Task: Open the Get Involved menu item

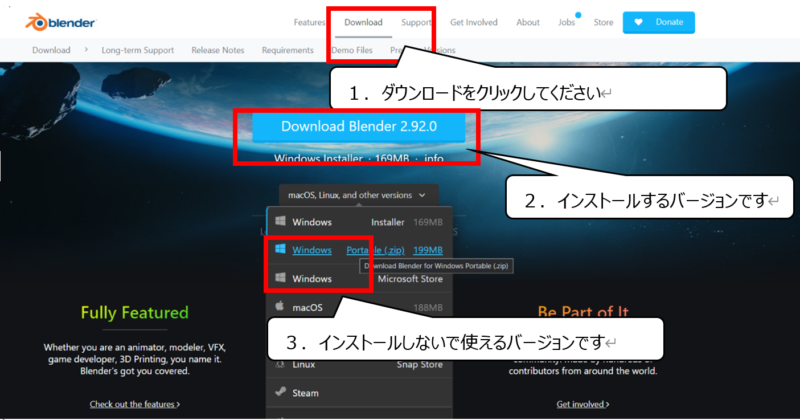Action: pos(473,22)
